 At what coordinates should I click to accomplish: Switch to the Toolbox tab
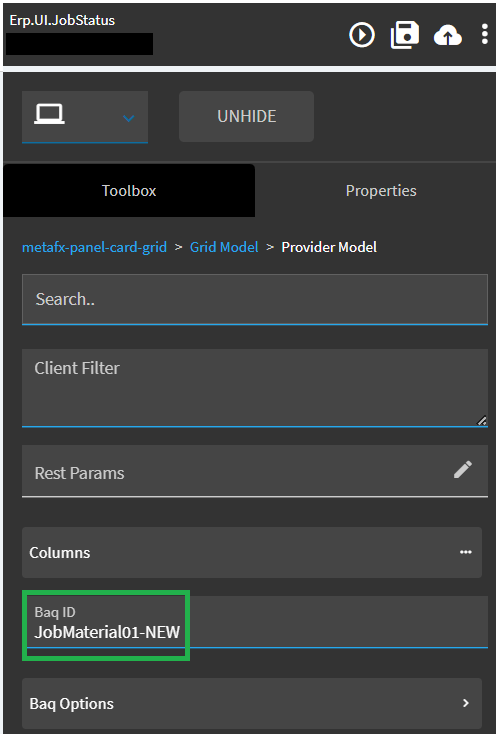point(129,191)
